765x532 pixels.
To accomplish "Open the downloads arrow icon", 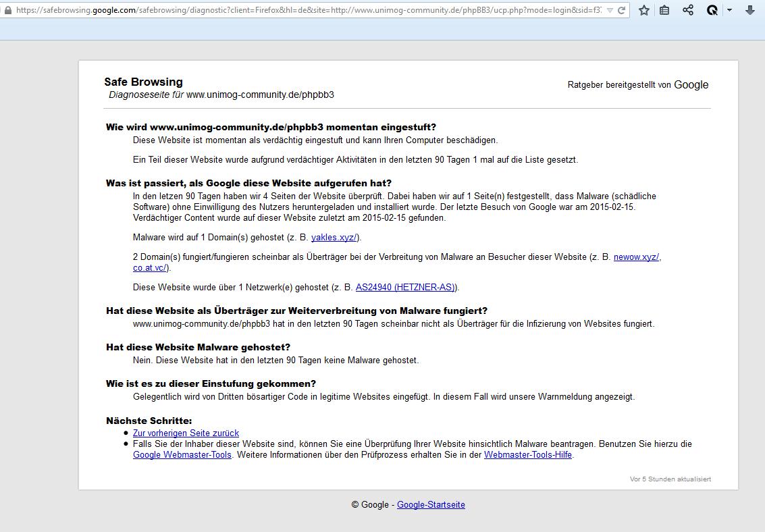I will (749, 10).
